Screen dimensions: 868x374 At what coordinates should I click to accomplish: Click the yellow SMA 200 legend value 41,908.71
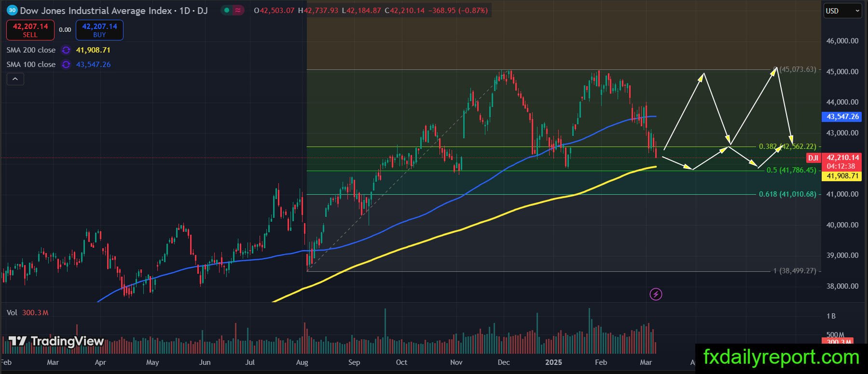point(93,50)
